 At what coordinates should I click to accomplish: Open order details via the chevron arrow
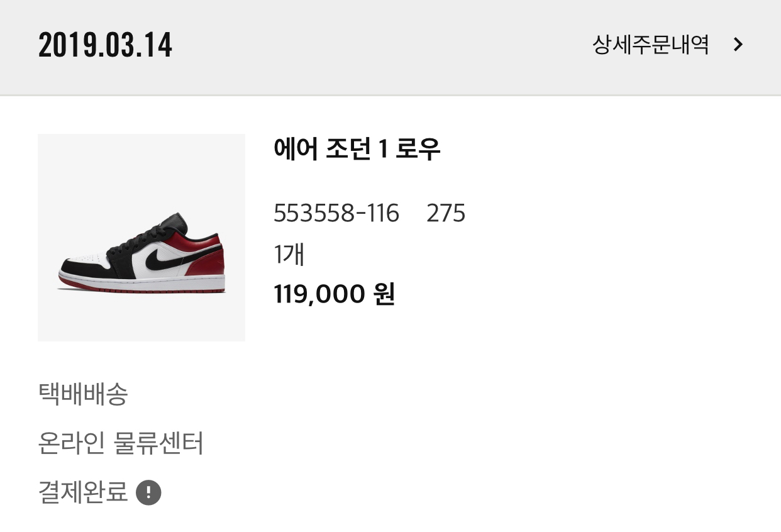(738, 45)
